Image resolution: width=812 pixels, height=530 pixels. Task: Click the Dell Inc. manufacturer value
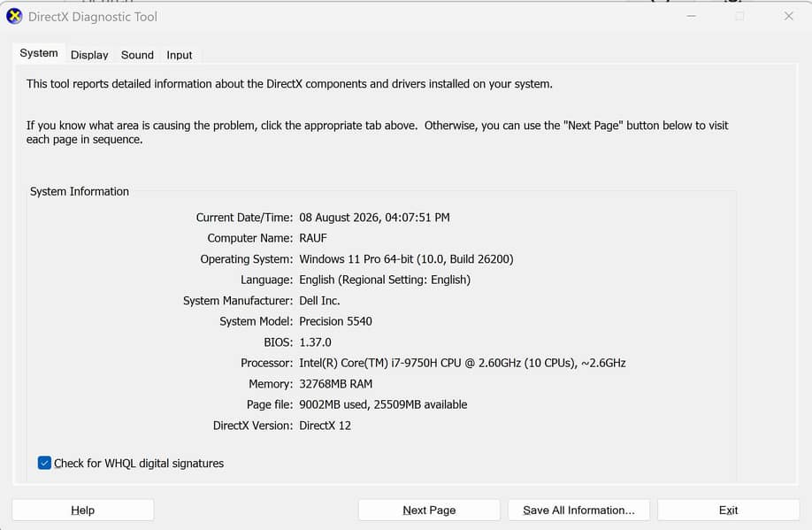pos(319,301)
